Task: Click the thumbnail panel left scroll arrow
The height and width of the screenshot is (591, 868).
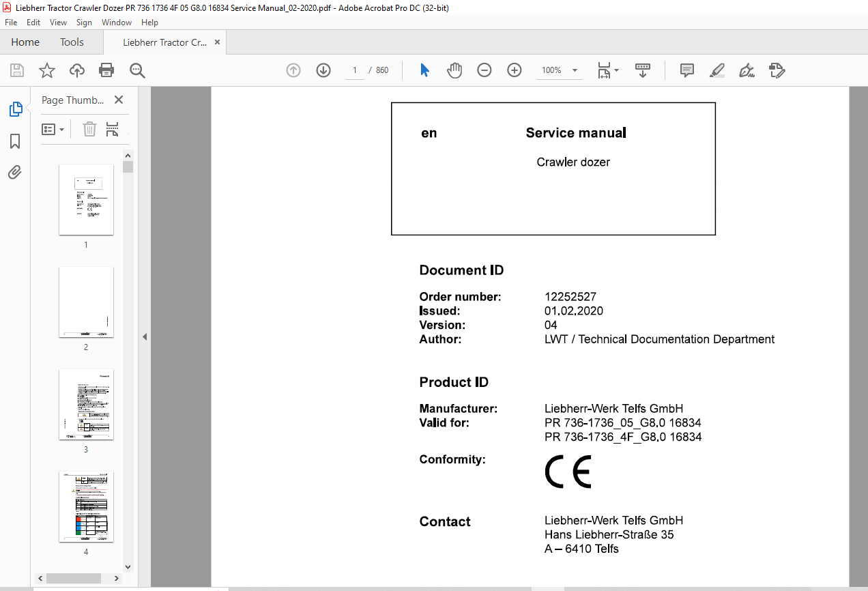Action: tap(41, 578)
